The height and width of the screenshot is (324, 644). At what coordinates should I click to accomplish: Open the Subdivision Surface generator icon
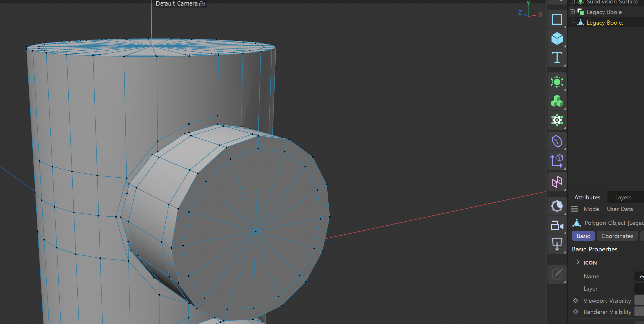click(x=557, y=82)
